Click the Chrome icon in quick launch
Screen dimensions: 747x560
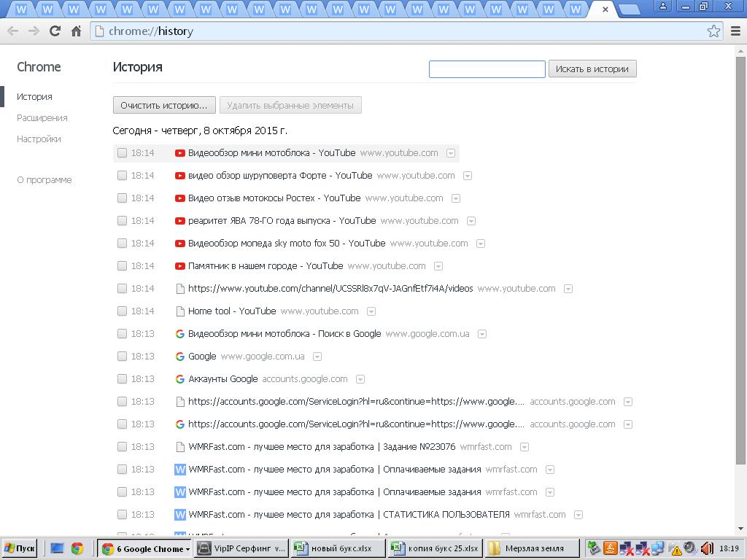77,548
